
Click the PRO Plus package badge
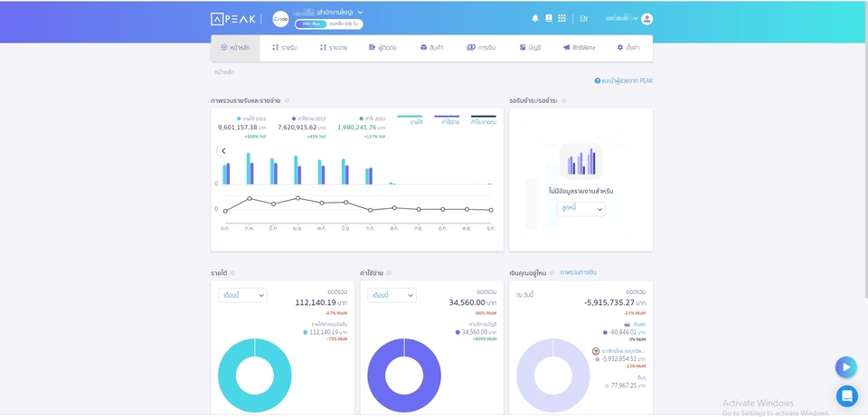pyautogui.click(x=312, y=24)
